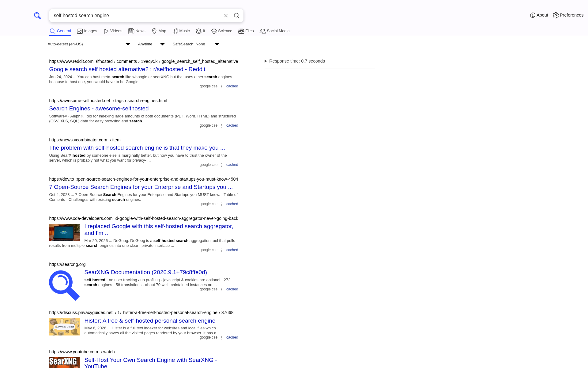The height and width of the screenshot is (368, 588).
Task: Open the About info icon
Action: click(x=533, y=15)
